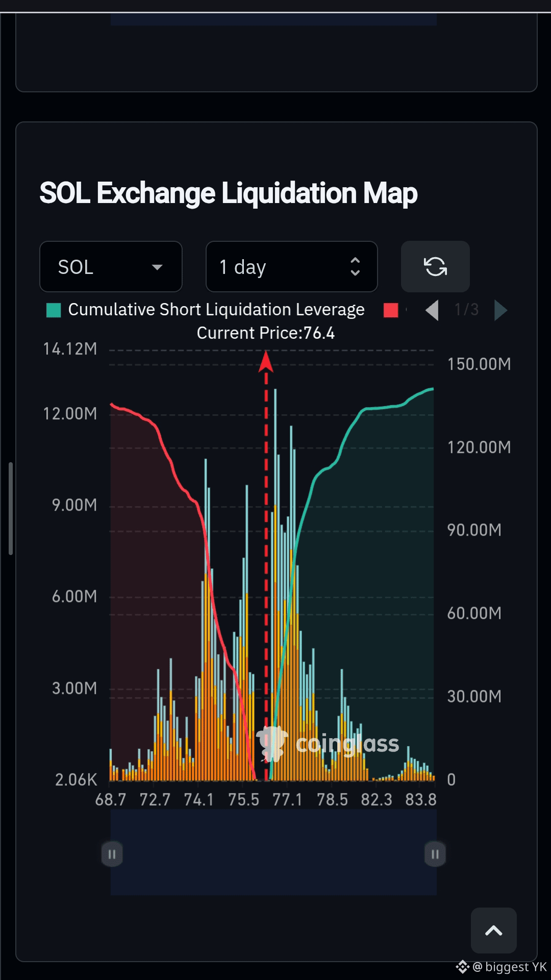Click the 82.3 price axis label
Viewport: 551px width, 980px height.
click(x=377, y=799)
